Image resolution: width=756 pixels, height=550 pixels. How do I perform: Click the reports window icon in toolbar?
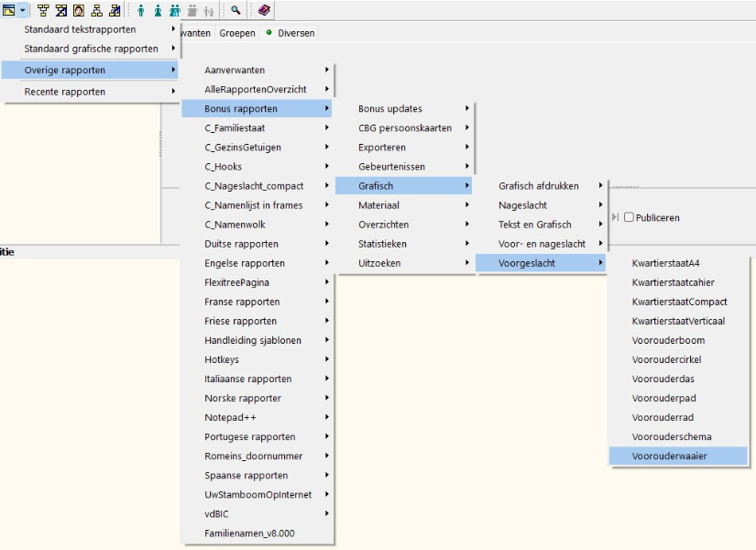[9, 9]
